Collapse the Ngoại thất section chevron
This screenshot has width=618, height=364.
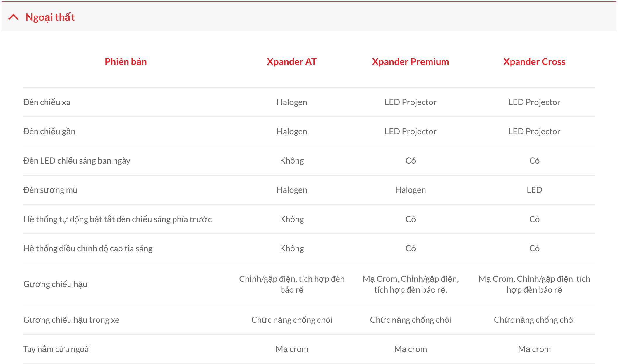pos(13,17)
